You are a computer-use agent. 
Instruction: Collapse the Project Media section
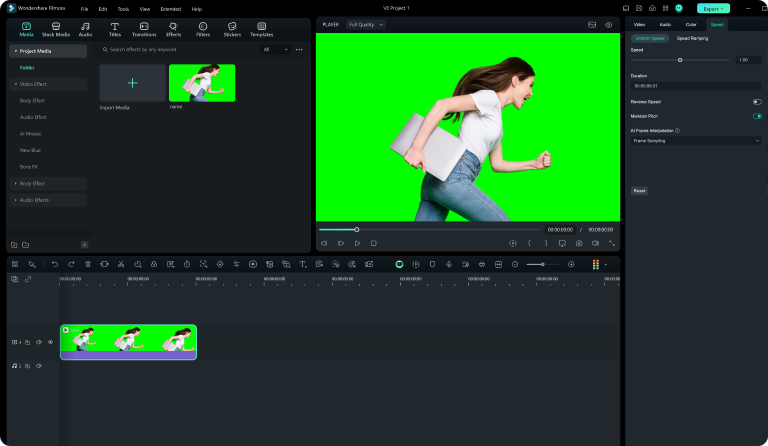[16, 51]
